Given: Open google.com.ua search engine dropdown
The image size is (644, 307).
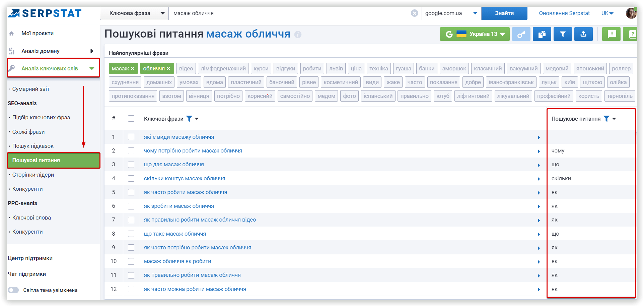Looking at the screenshot, I should click(x=451, y=13).
